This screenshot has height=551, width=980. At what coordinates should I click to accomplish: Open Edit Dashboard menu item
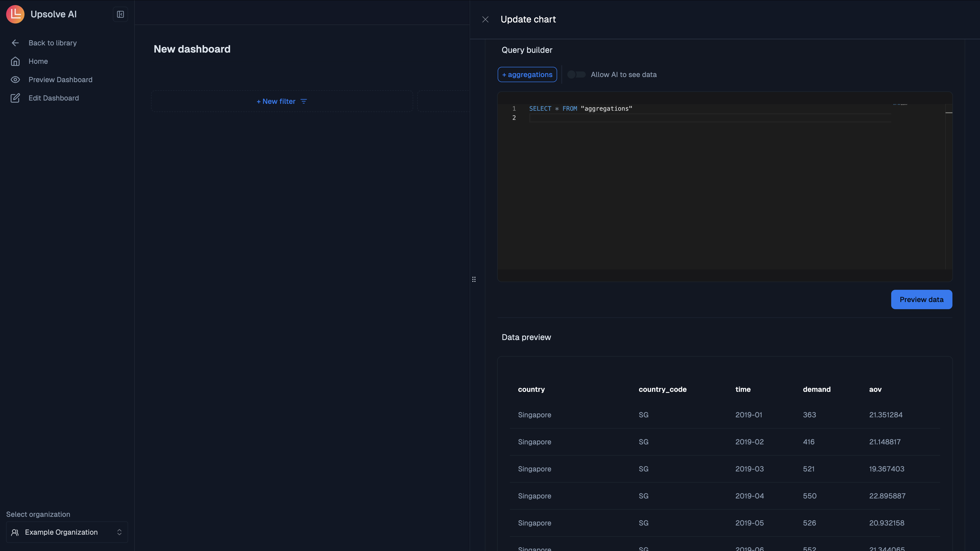click(x=54, y=98)
